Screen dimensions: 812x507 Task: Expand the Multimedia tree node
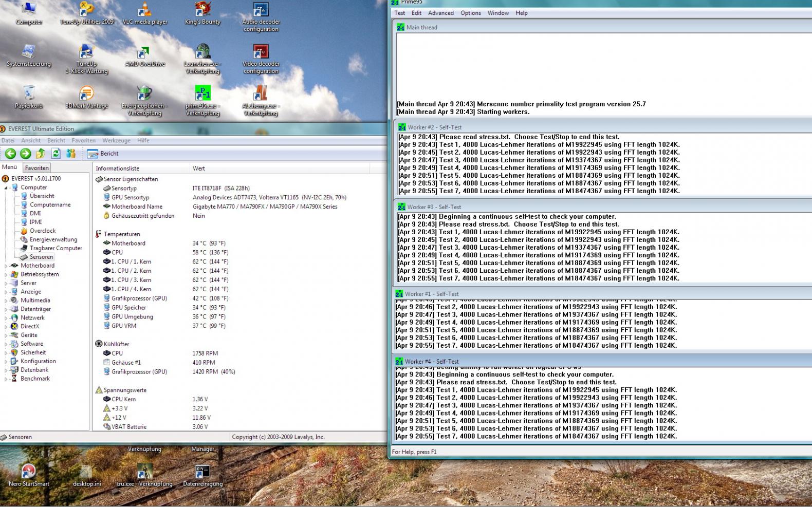coord(6,301)
